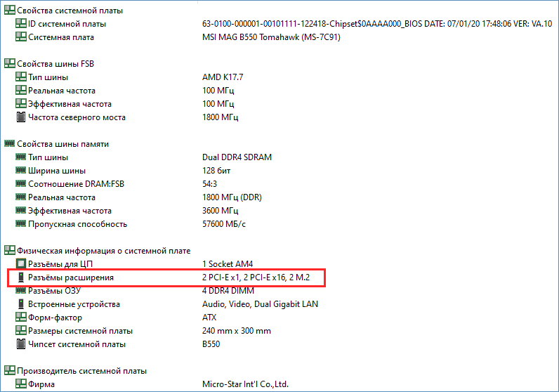Select the "1800 МГц" northbridge frequency value
Screen dimensions: 559x392
click(x=221, y=117)
